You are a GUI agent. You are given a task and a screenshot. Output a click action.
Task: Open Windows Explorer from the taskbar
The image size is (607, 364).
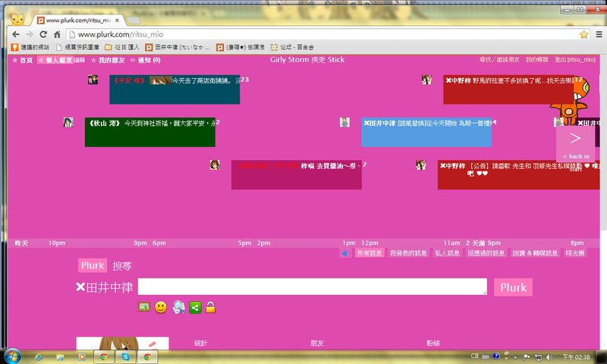[60, 356]
